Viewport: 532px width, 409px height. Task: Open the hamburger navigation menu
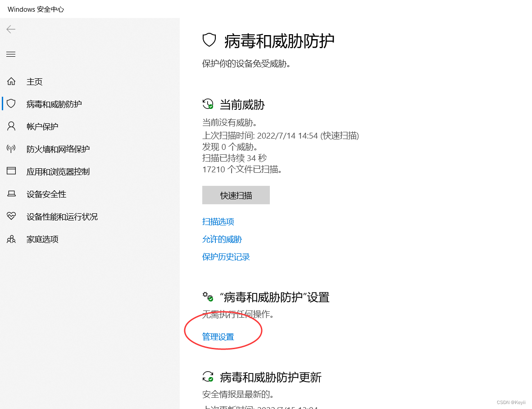pos(11,54)
